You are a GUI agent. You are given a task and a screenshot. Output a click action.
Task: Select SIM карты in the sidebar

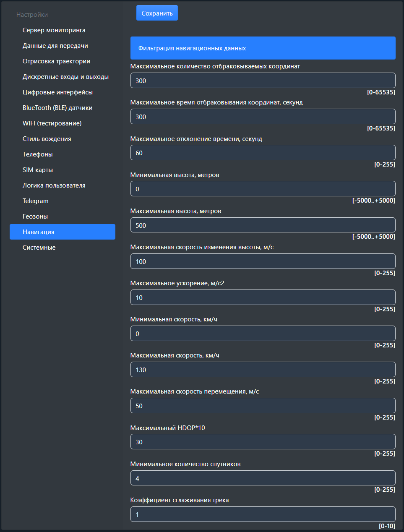pyautogui.click(x=37, y=170)
